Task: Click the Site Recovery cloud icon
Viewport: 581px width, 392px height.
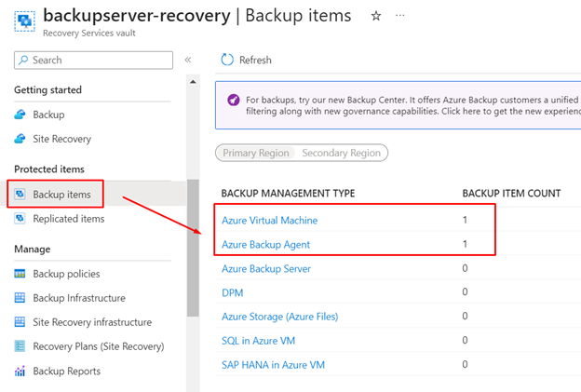Action: click(20, 139)
